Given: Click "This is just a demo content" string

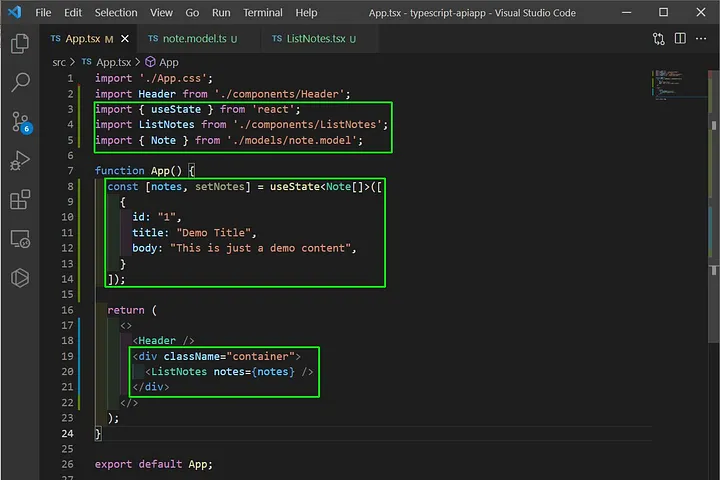Looking at the screenshot, I should coord(260,248).
